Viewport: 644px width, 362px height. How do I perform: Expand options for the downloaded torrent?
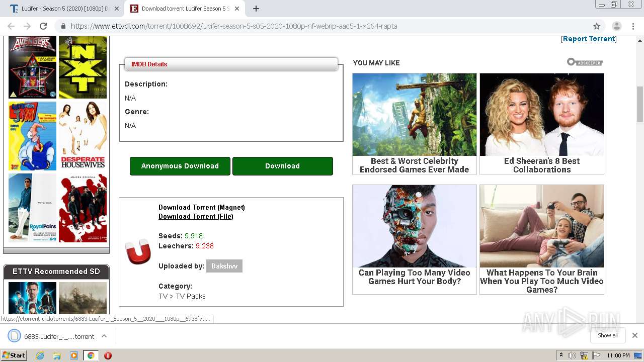coord(104,336)
